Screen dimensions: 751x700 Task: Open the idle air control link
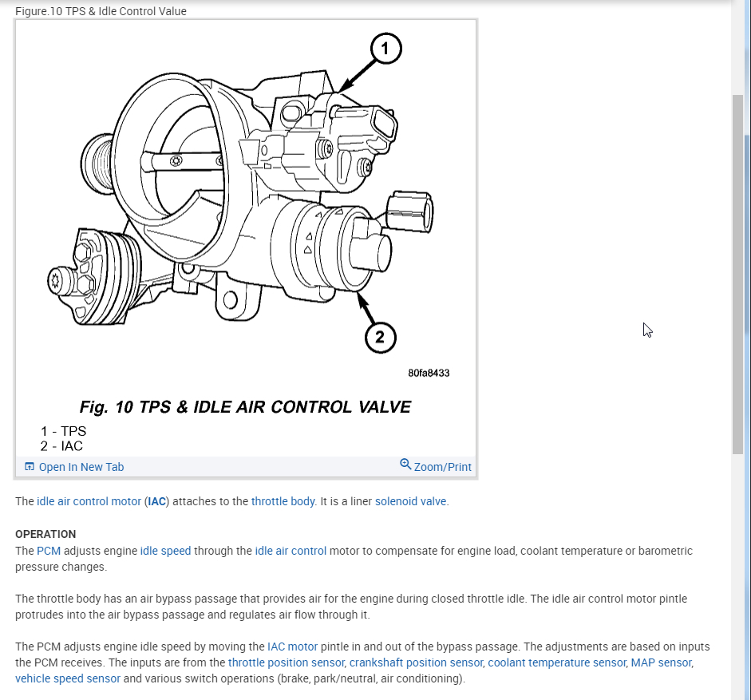[291, 551]
